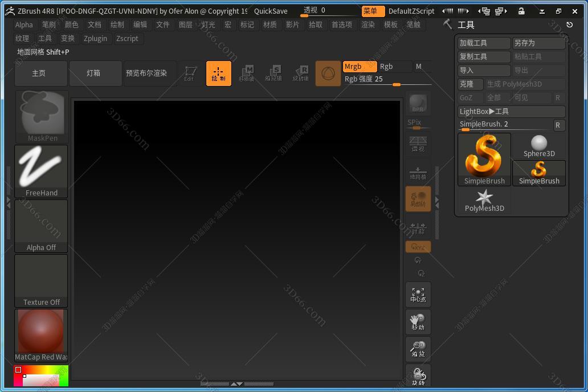Click the 另存为 Save As button
This screenshot has height=392, width=588.
pyautogui.click(x=539, y=43)
